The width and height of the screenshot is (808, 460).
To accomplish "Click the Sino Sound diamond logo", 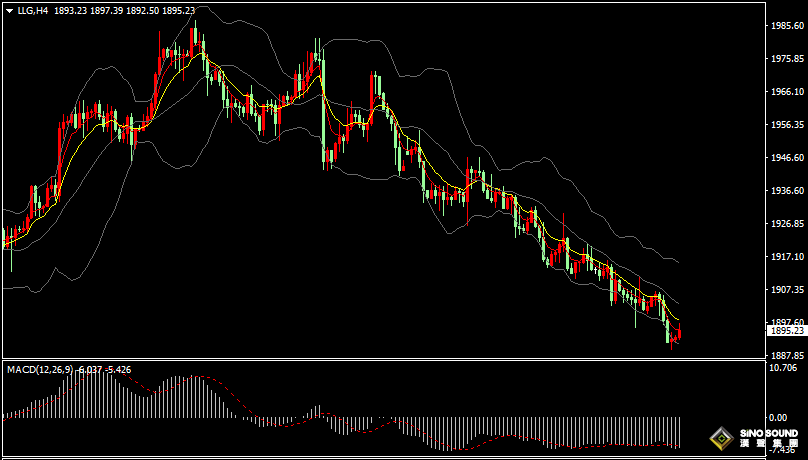I will click(x=719, y=438).
